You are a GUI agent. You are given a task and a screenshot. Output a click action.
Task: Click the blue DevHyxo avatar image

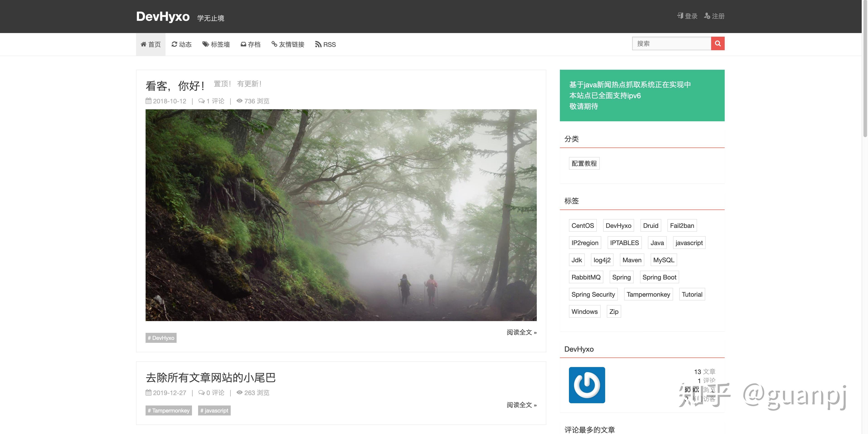click(x=587, y=385)
